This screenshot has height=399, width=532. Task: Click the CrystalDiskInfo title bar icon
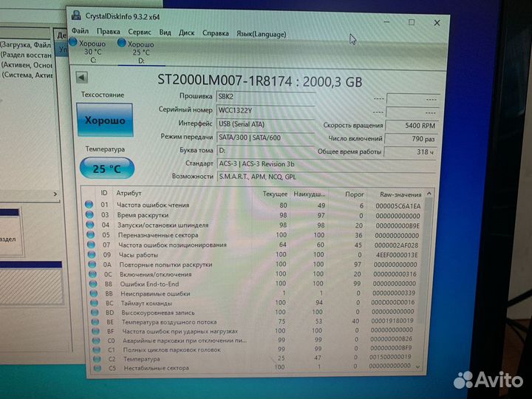click(x=76, y=16)
